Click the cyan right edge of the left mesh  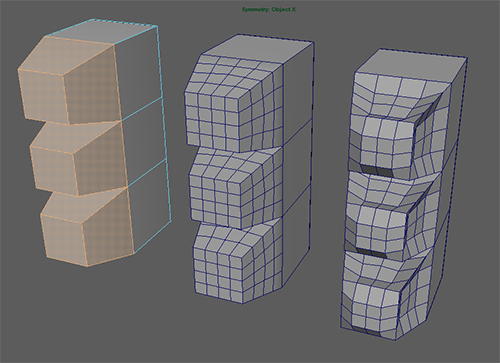[x=164, y=123]
